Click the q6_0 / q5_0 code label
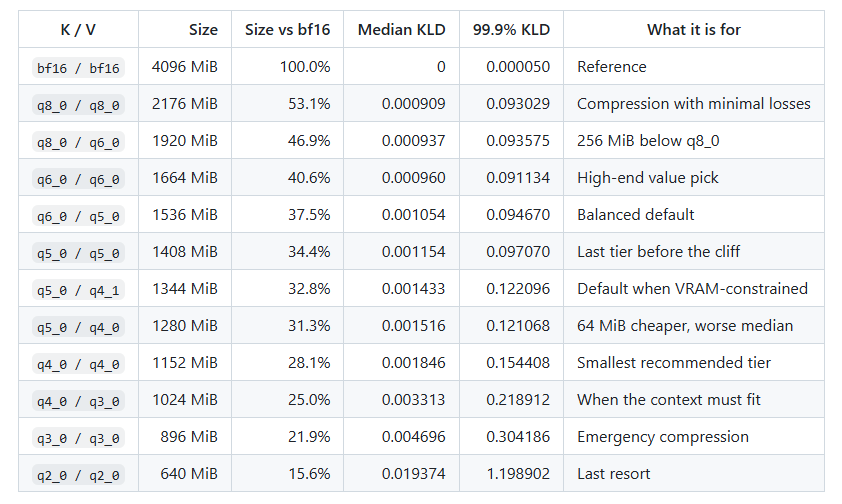 pos(78,216)
